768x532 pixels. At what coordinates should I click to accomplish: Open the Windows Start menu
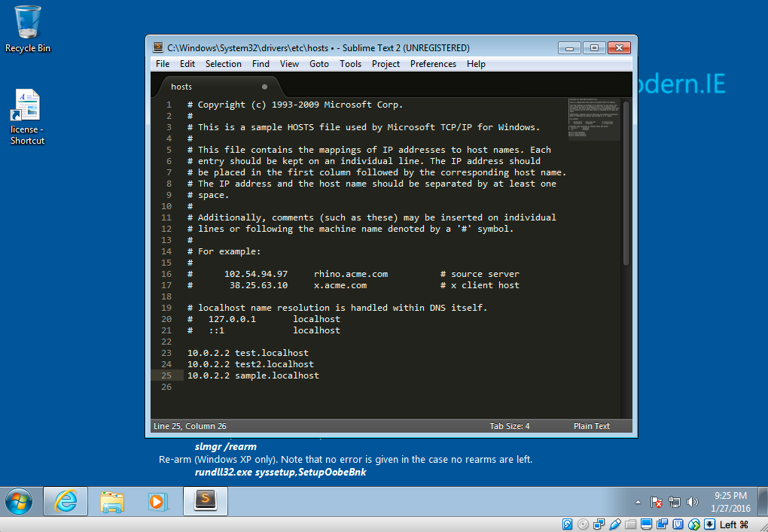19,501
